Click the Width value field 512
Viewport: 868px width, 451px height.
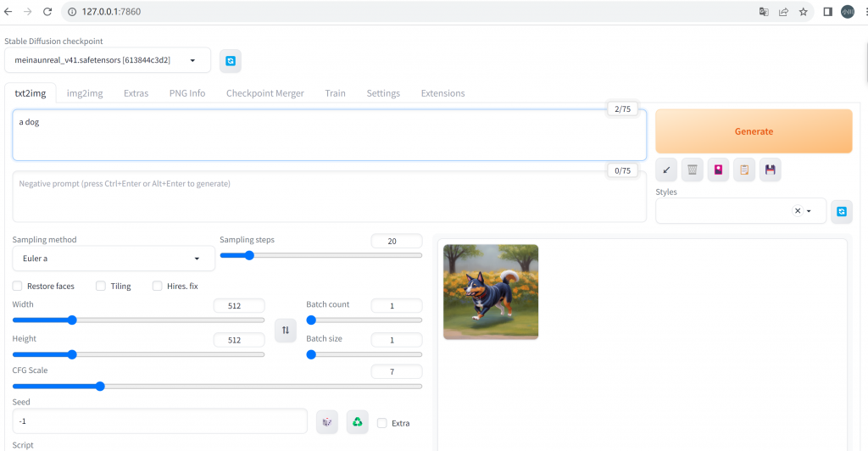pos(239,305)
